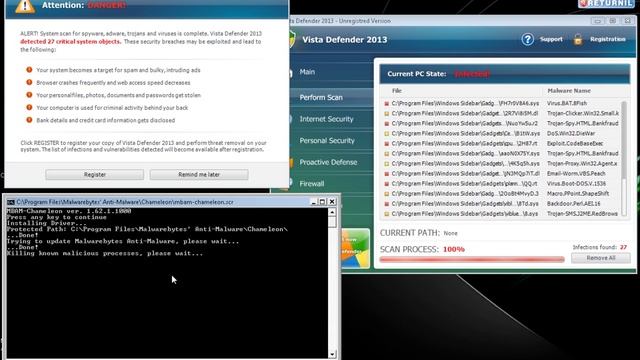
Task: Click the command prompt title bar path
Action: click(x=125, y=202)
